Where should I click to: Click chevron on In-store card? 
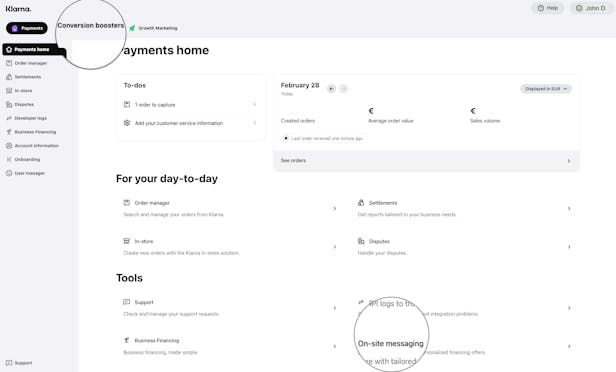[x=335, y=247]
